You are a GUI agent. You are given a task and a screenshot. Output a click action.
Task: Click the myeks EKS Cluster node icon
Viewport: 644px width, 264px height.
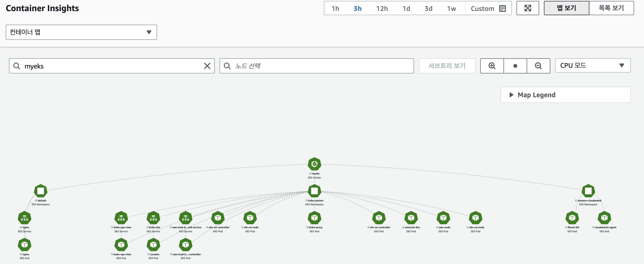(x=314, y=164)
